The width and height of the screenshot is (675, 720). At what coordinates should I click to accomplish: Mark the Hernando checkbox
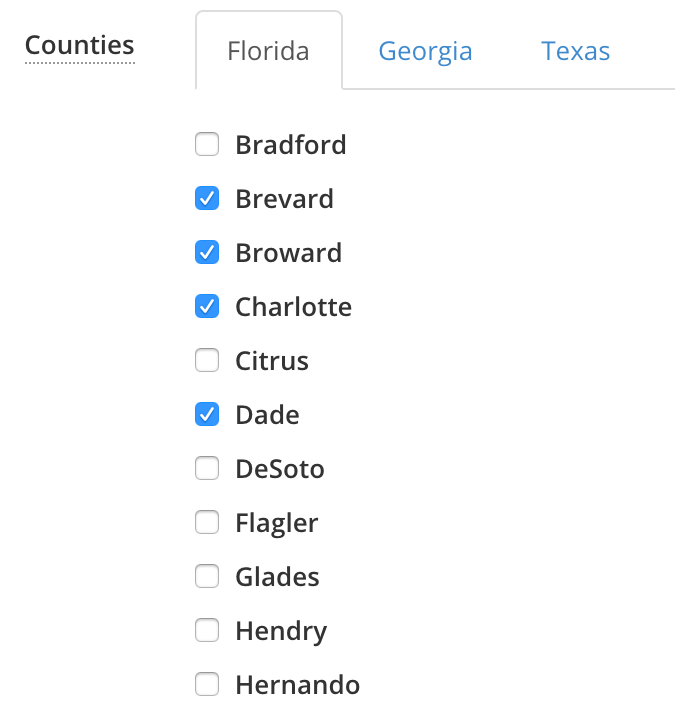click(x=207, y=684)
